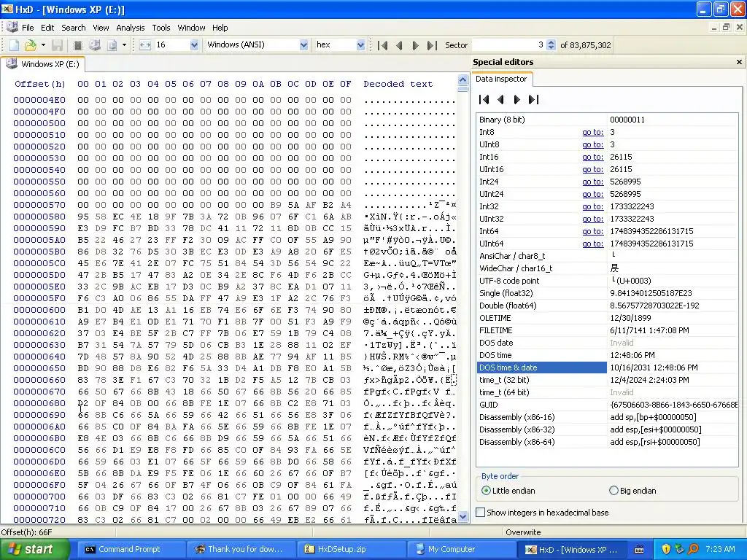Click go to link for Int64
This screenshot has width=747, height=560.
point(592,231)
